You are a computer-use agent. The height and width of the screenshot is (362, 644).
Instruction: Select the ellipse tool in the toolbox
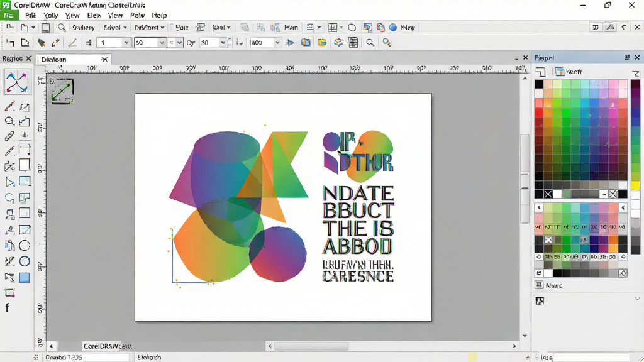click(25, 246)
